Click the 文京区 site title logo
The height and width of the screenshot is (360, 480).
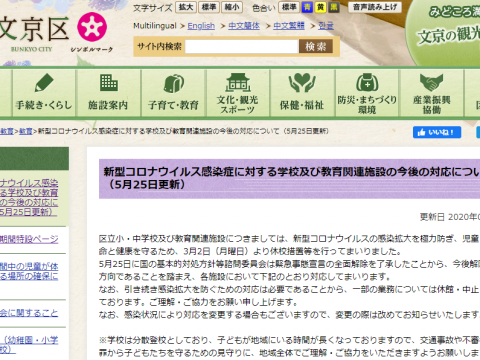click(34, 29)
